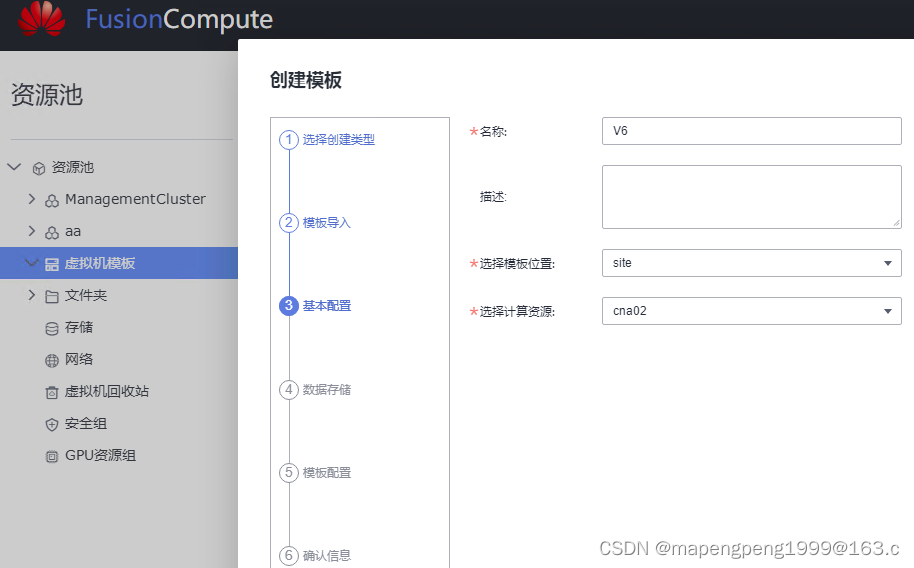
Task: Click step 2 circle in wizard
Action: tap(289, 223)
